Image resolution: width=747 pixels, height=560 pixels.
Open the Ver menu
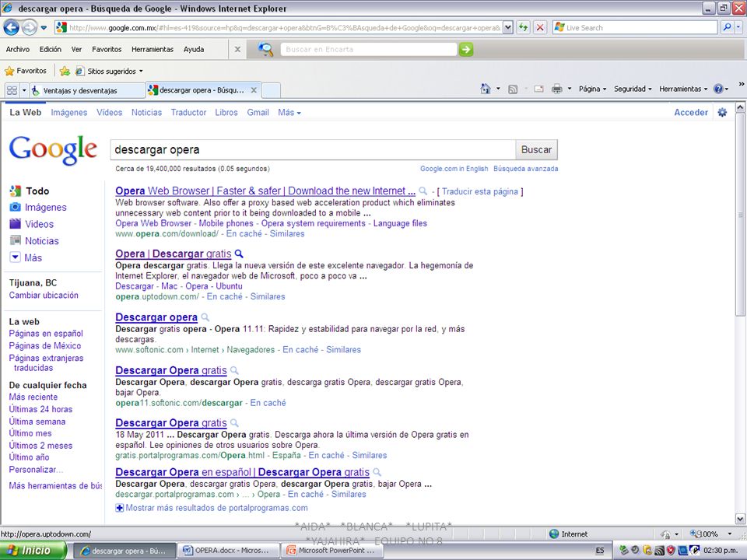coord(76,49)
